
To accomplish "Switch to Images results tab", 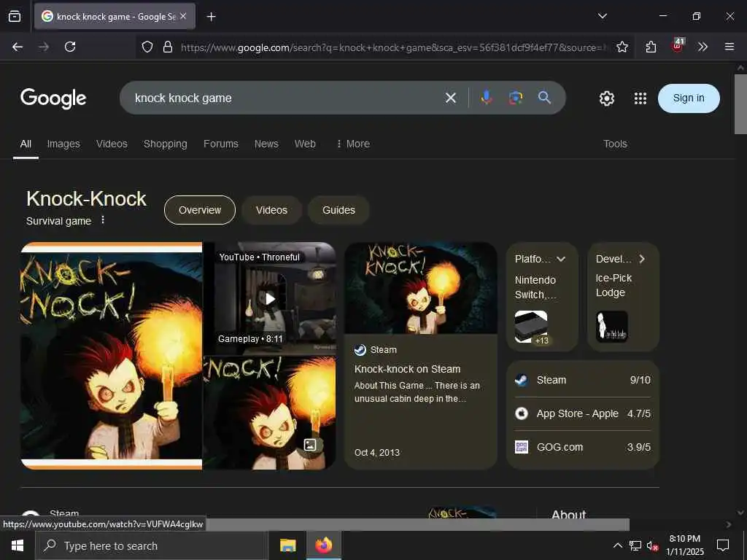I will pyautogui.click(x=63, y=144).
